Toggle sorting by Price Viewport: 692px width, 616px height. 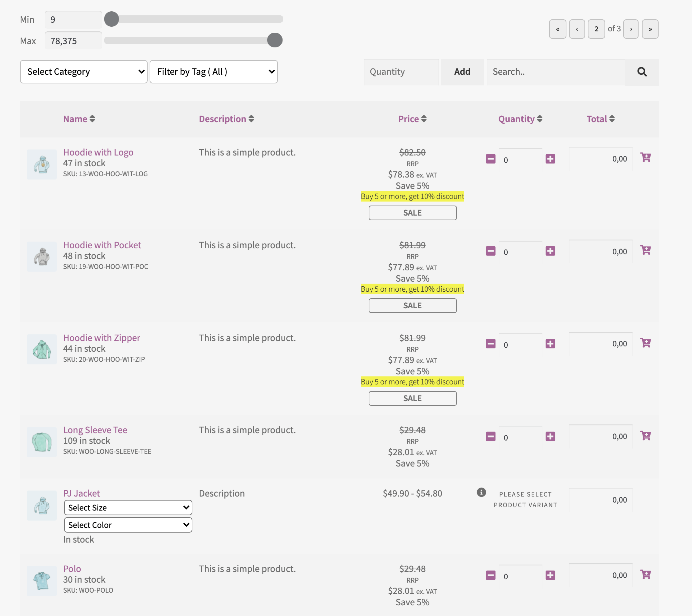click(412, 119)
